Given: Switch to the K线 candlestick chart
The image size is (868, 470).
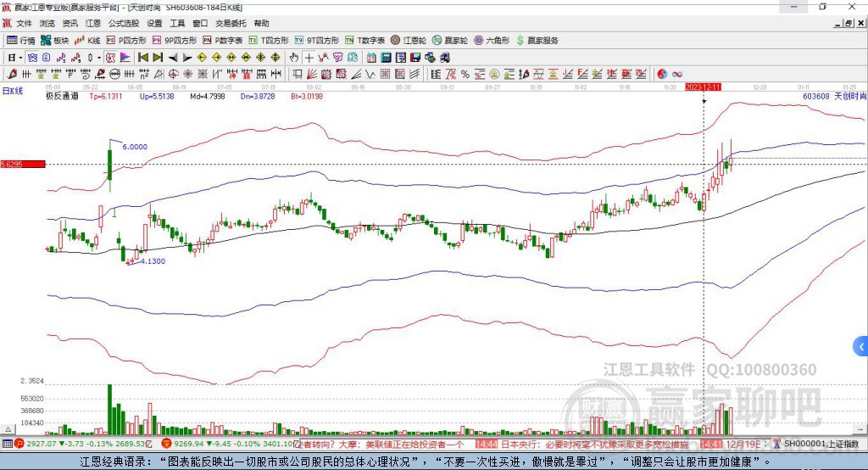Looking at the screenshot, I should pos(87,41).
